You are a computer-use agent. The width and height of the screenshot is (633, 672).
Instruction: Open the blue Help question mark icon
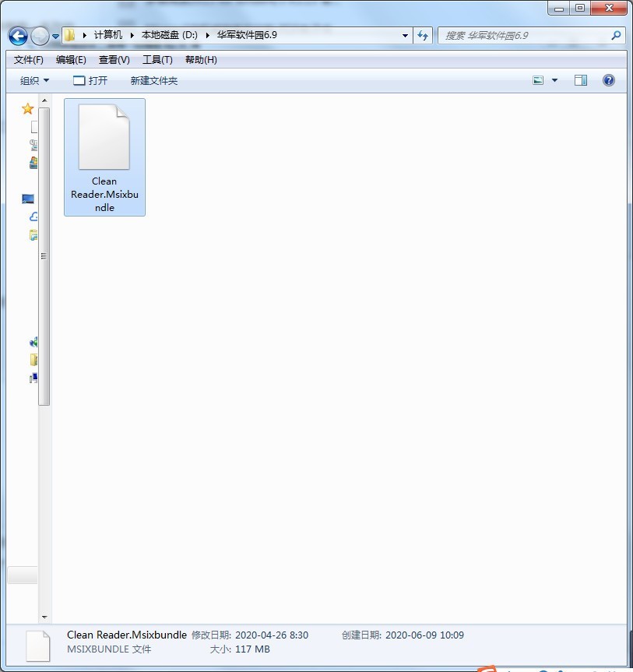coord(609,80)
